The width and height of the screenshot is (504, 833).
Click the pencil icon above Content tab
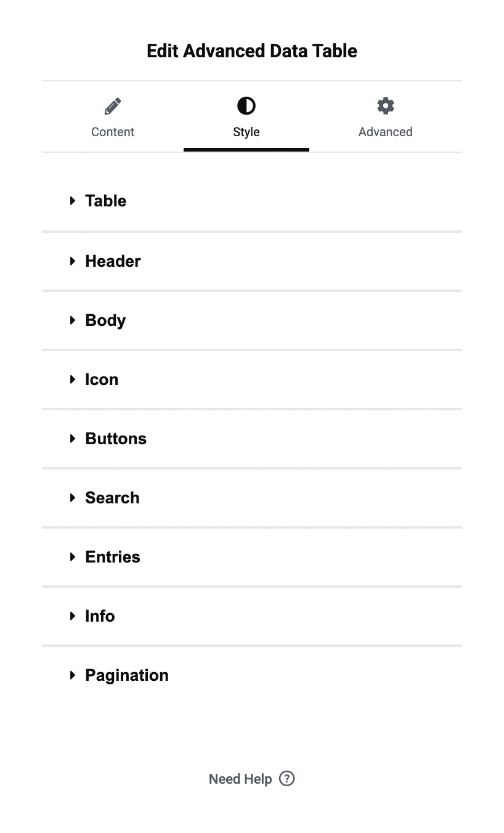point(113,105)
